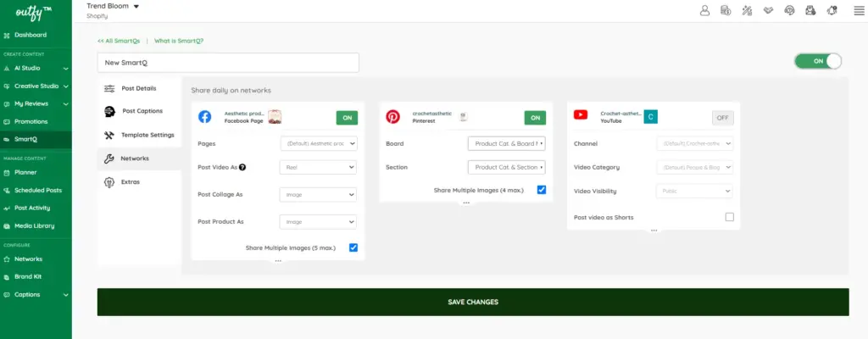This screenshot has height=339, width=868.
Task: Open the Trend Bloom store switcher
Action: [113, 7]
